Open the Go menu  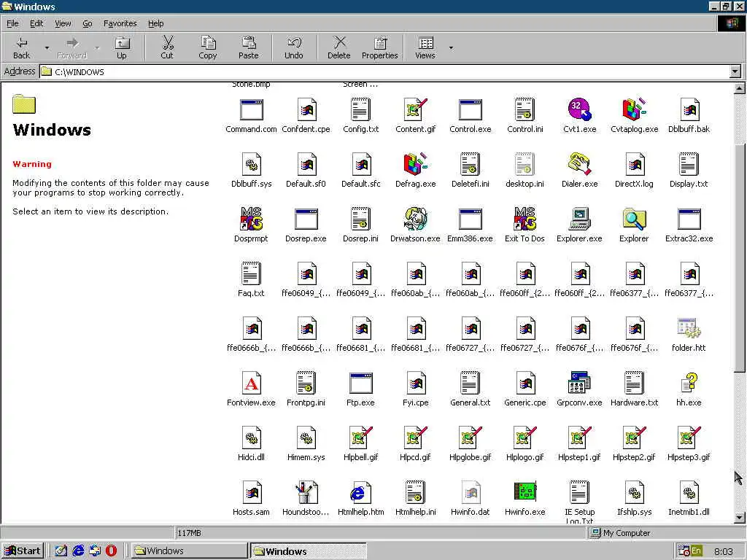[88, 23]
